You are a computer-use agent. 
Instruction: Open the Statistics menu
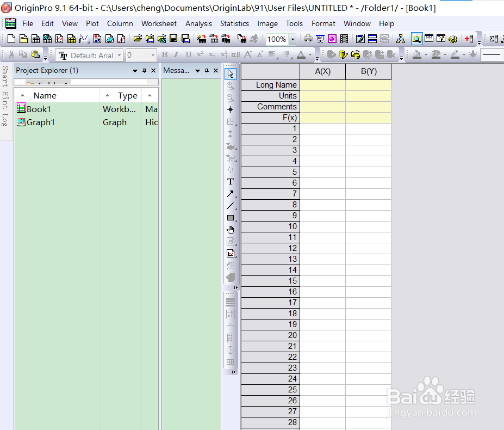pos(234,23)
